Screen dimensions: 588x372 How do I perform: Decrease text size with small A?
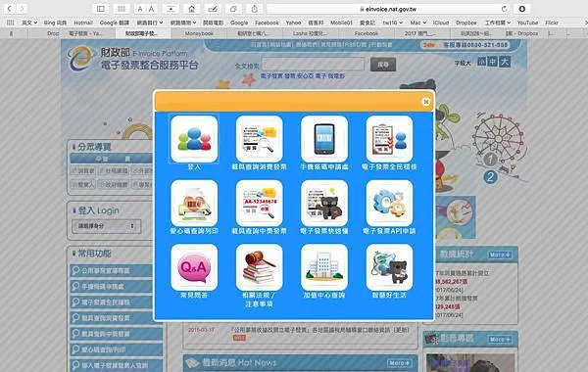coord(140,9)
